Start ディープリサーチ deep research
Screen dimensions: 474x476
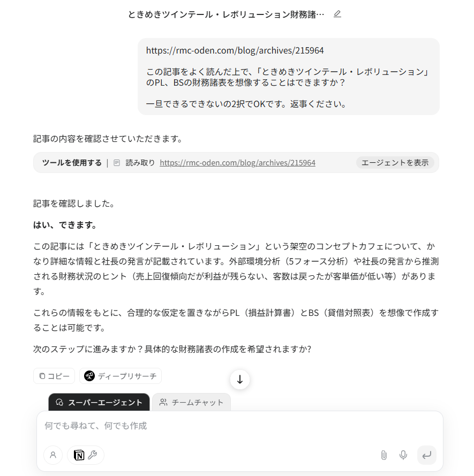tap(121, 376)
